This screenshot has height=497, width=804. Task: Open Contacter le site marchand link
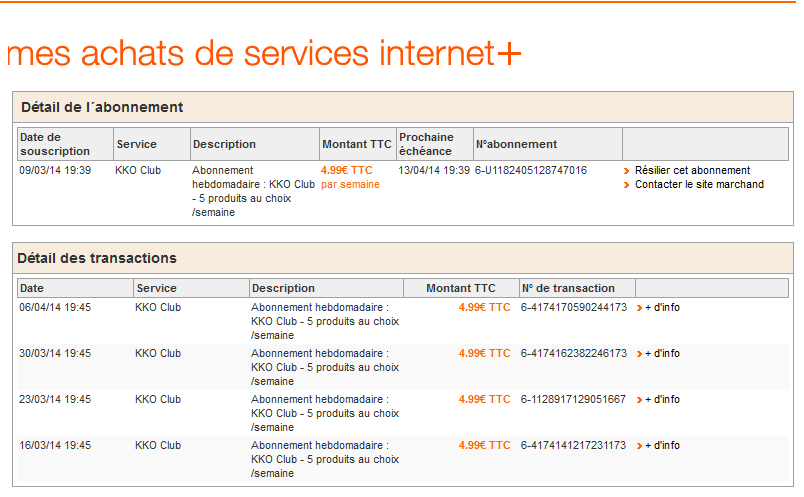(699, 184)
